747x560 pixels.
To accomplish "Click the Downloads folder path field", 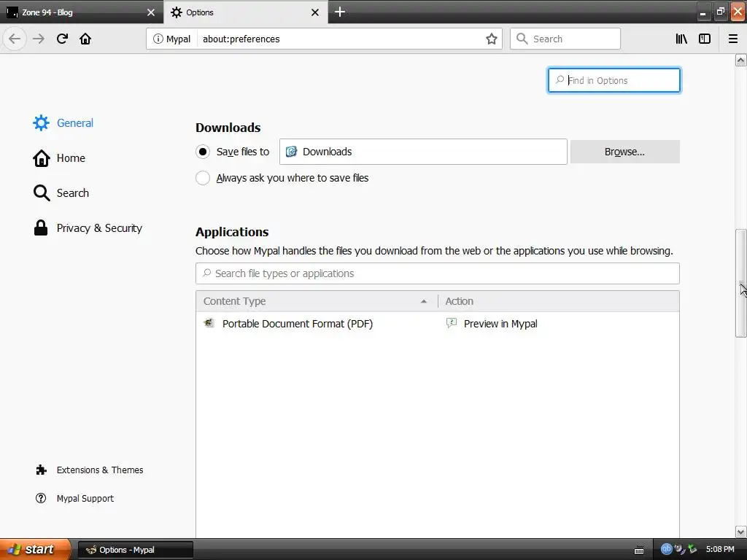I will 423,152.
